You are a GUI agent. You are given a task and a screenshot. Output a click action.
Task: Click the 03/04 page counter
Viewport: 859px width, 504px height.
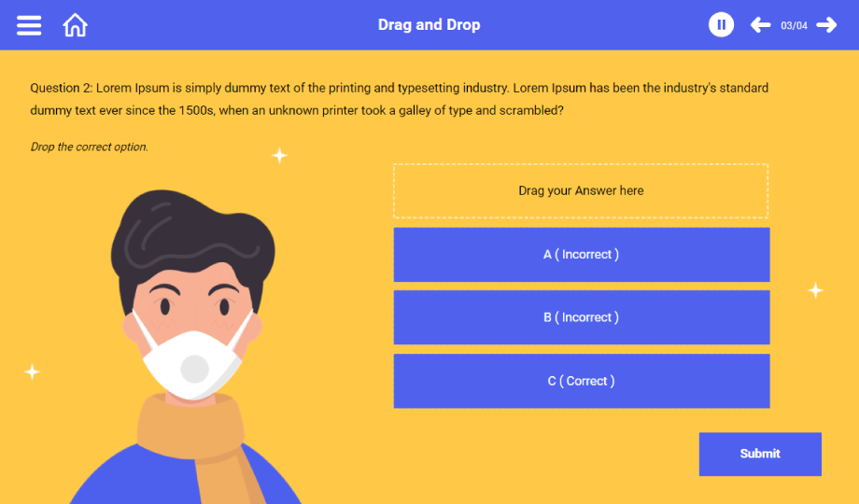794,26
